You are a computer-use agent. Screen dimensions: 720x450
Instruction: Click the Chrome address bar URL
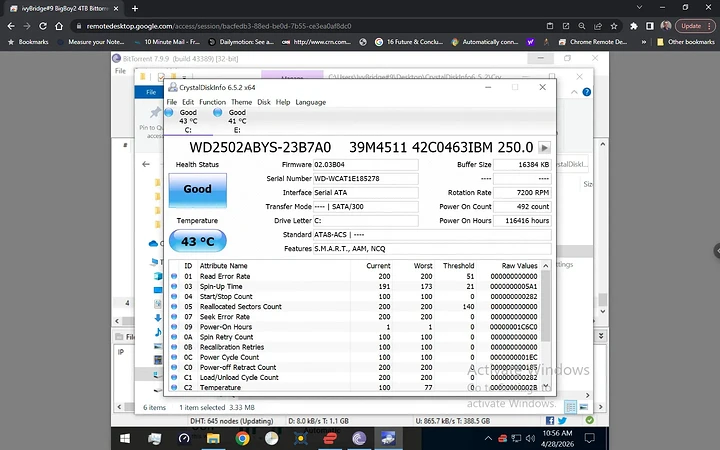click(219, 26)
